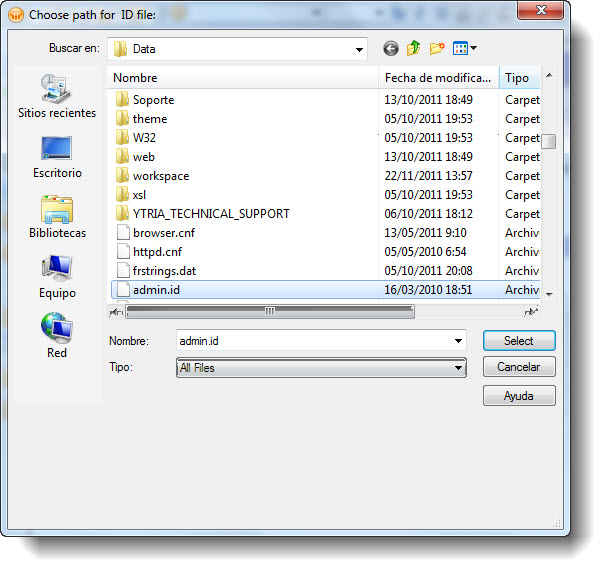611x577 pixels.
Task: Expand the 'Buscar en' Data dropdown
Action: point(359,49)
